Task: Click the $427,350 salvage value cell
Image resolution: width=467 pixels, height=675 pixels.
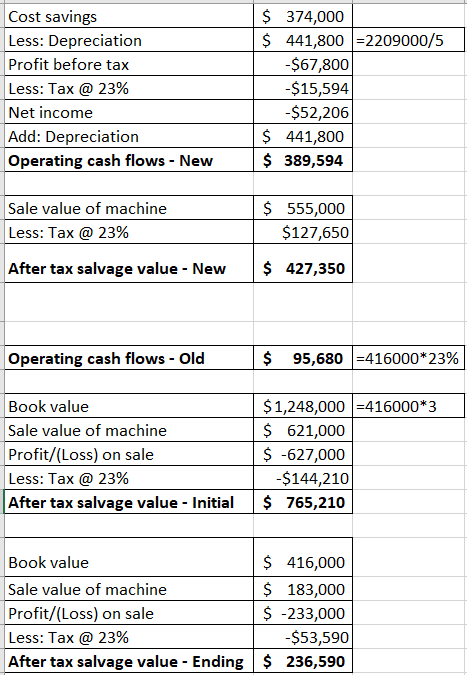Action: [x=303, y=263]
